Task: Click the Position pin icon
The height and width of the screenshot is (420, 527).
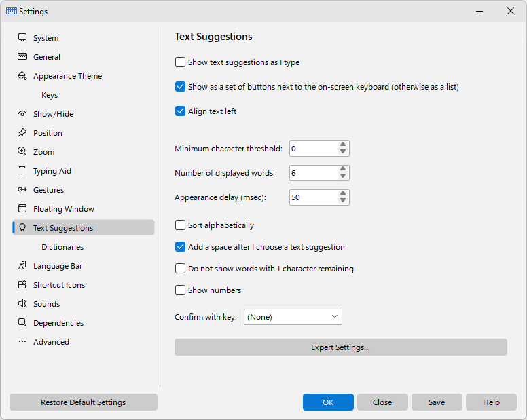Action: tap(22, 132)
